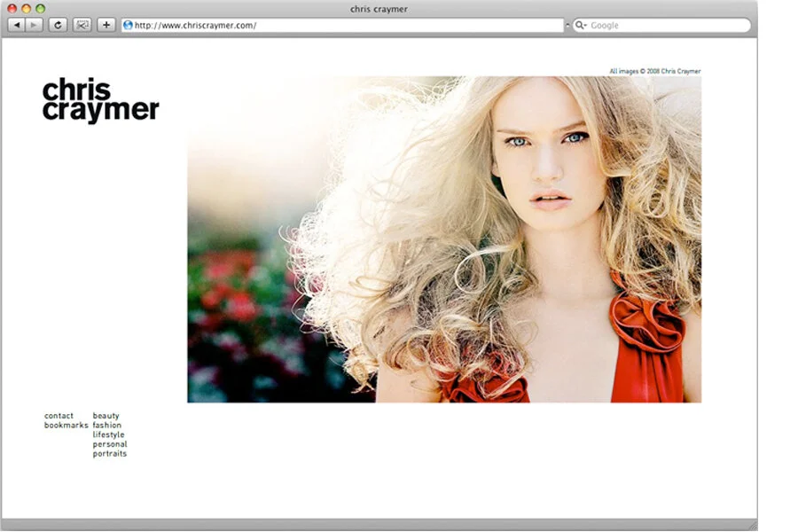Minimize the window with yellow button
The height and width of the screenshot is (532, 798).
(x=26, y=9)
